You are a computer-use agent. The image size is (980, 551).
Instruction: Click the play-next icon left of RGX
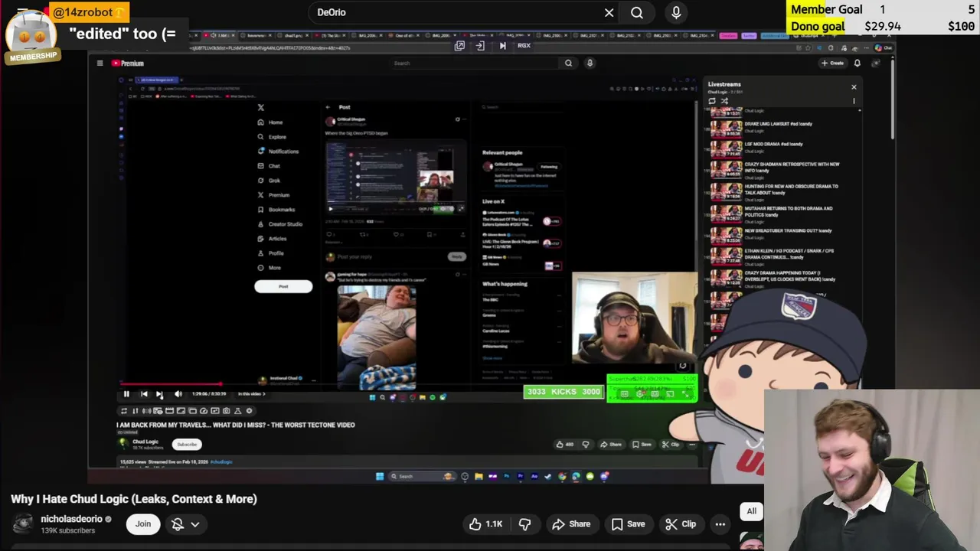502,46
